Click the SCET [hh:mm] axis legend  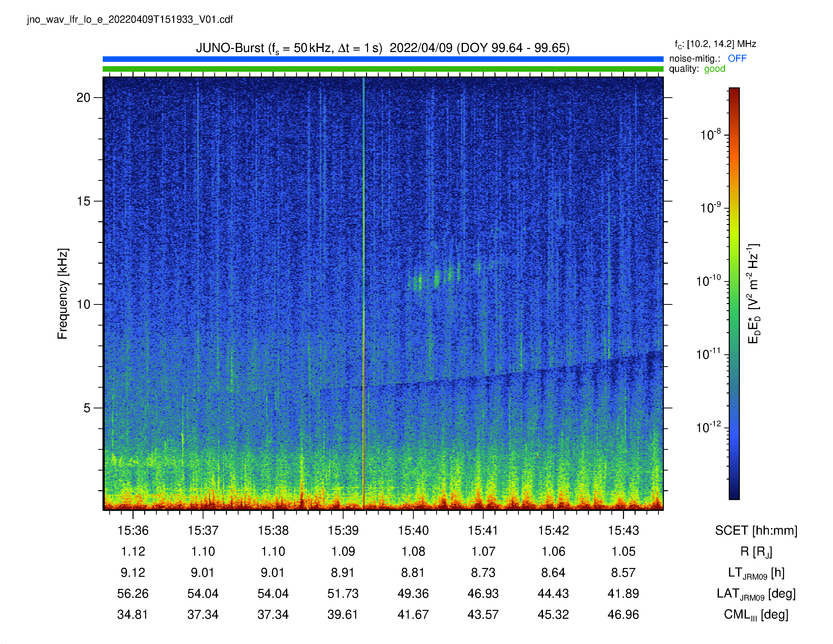tap(756, 531)
